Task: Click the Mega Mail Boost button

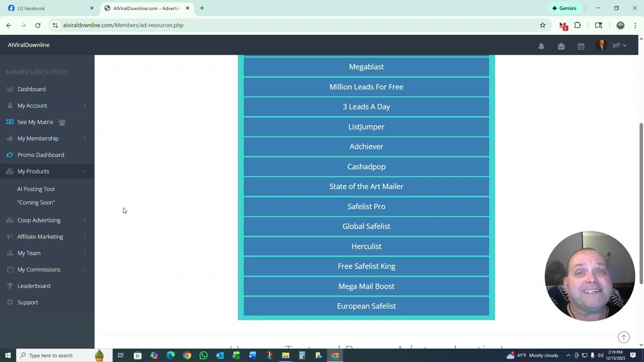Action: (366, 286)
